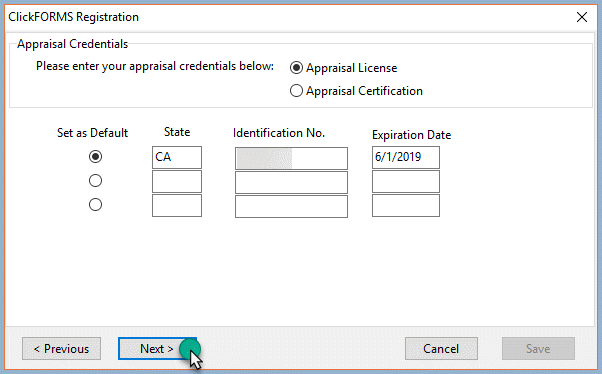
Task: Click the credentials instruction text
Action: tap(155, 66)
